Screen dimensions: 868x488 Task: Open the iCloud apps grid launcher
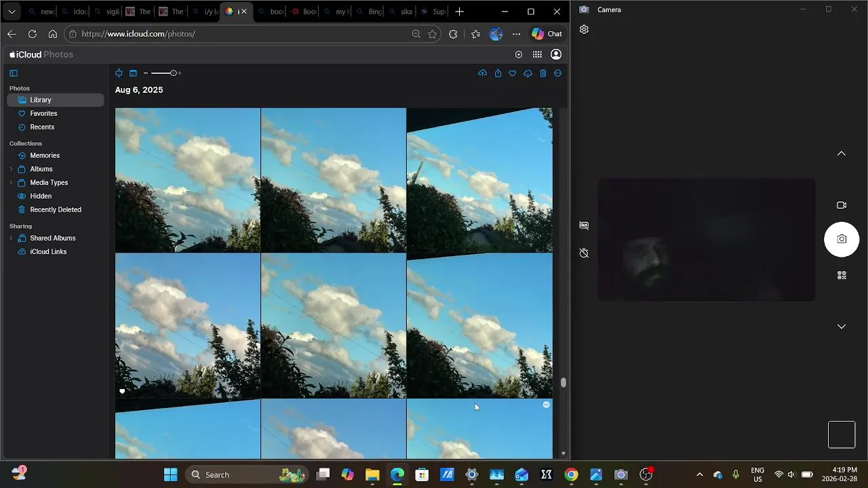537,54
